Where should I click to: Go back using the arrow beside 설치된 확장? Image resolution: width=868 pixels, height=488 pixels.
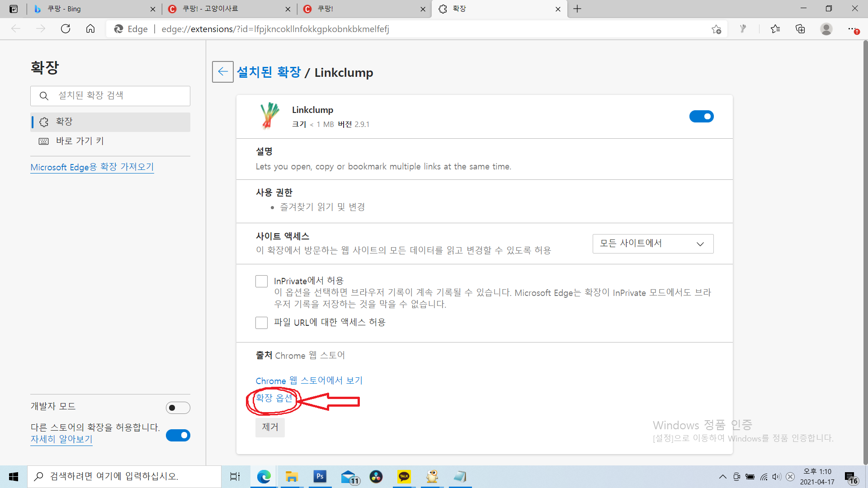[222, 72]
